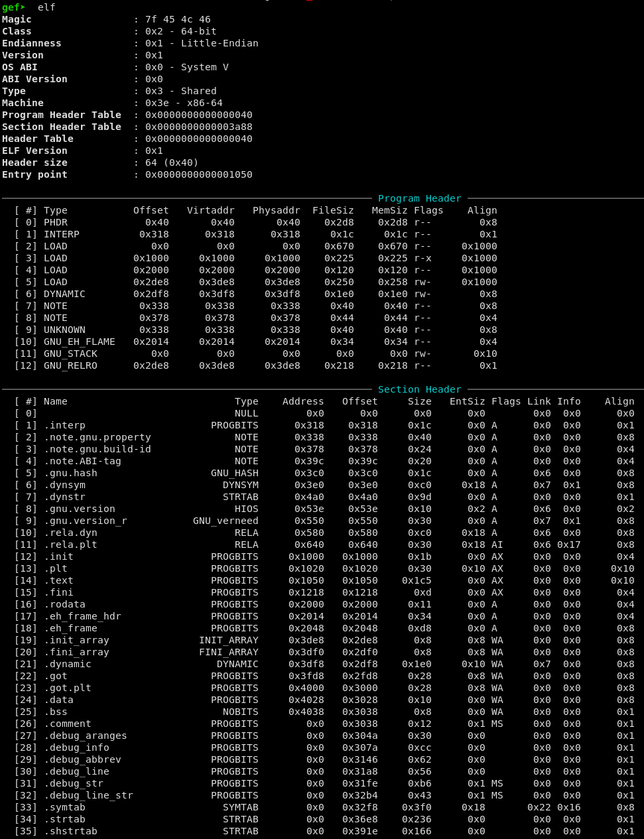The height and width of the screenshot is (839, 644).
Task: Click the GNU_STACK program header type
Action: point(70,354)
